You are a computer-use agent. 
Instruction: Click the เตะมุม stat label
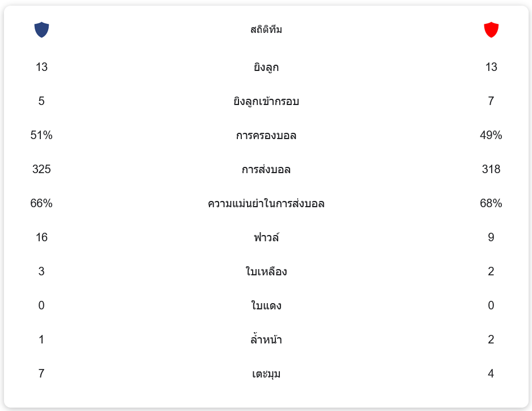(266, 374)
